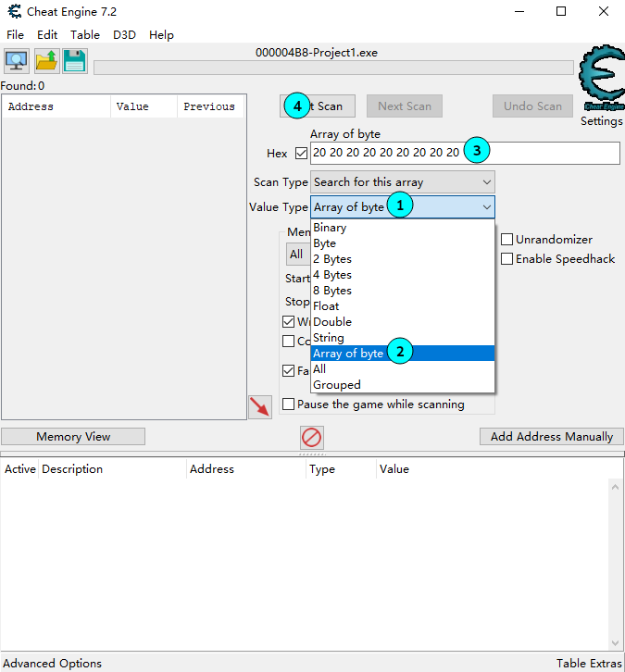Open Advanced Options

click(x=52, y=664)
